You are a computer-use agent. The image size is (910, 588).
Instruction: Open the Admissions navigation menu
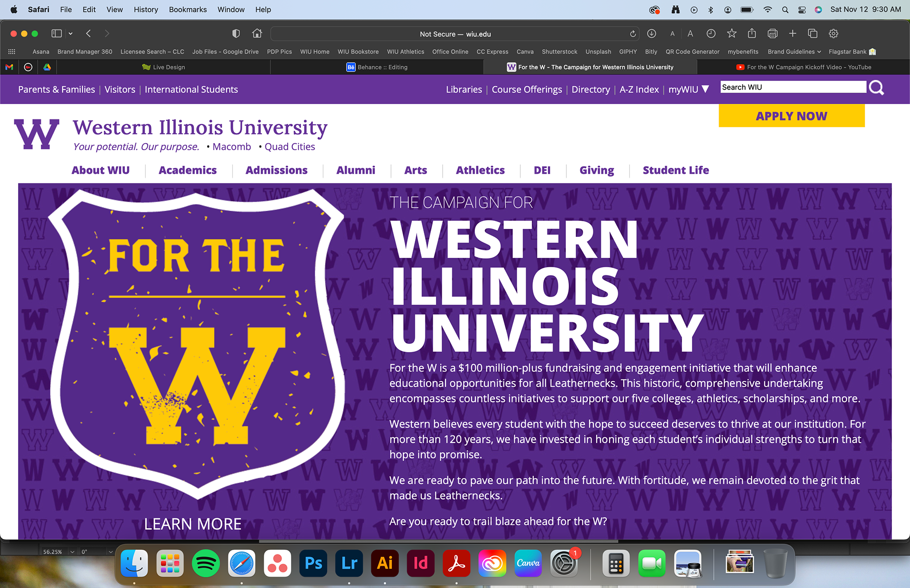276,170
